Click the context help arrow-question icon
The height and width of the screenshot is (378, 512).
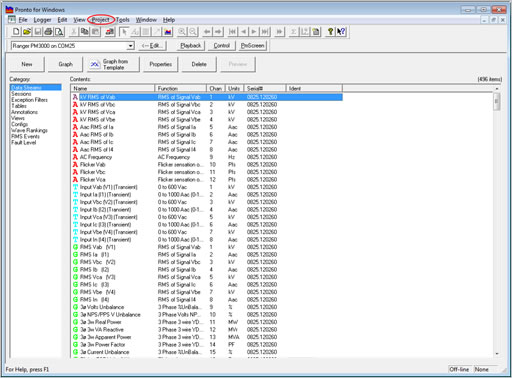click(x=341, y=32)
